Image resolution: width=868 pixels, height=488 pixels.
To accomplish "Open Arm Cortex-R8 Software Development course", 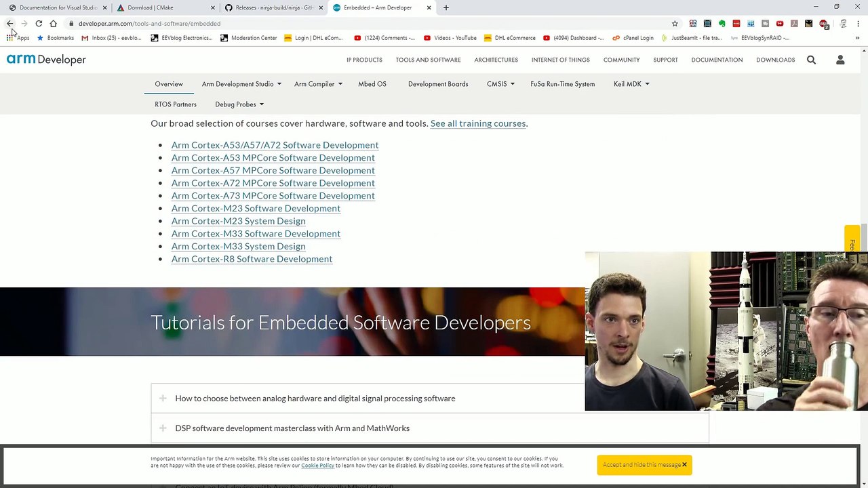I will 252,259.
